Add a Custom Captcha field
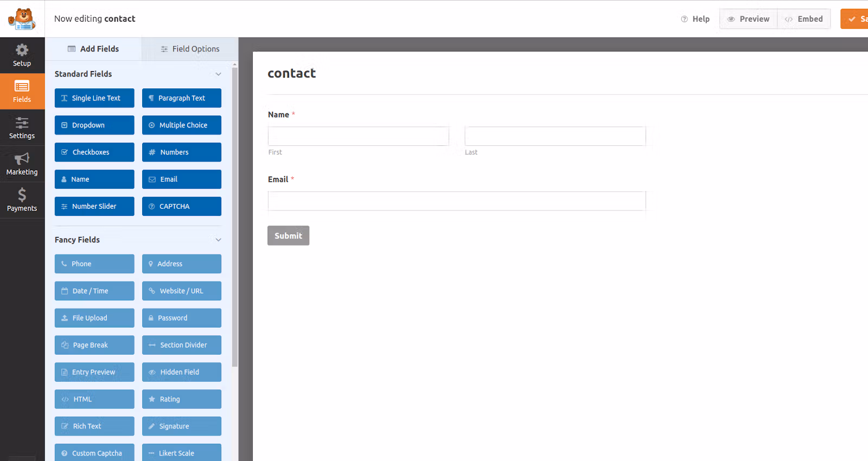Image resolution: width=868 pixels, height=461 pixels. click(x=94, y=453)
